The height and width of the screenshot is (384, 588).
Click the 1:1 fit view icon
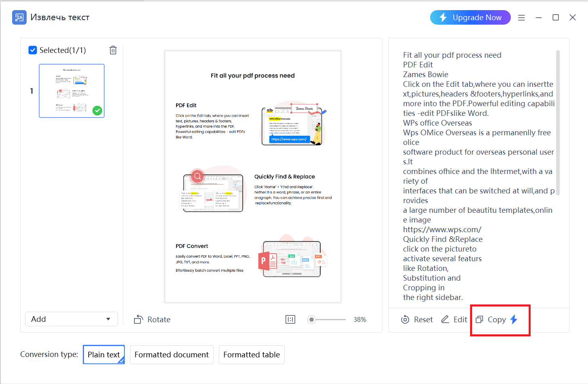click(x=290, y=319)
